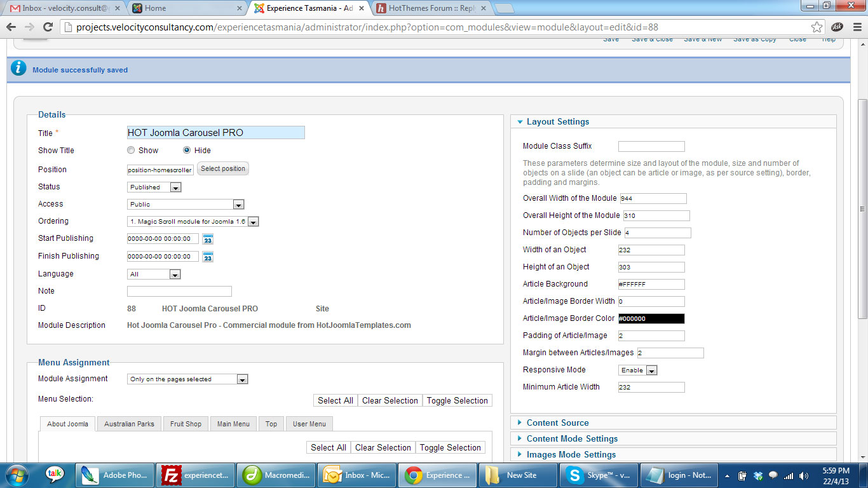868x488 pixels.
Task: Open the Responsive Mode dropdown
Action: [x=637, y=370]
